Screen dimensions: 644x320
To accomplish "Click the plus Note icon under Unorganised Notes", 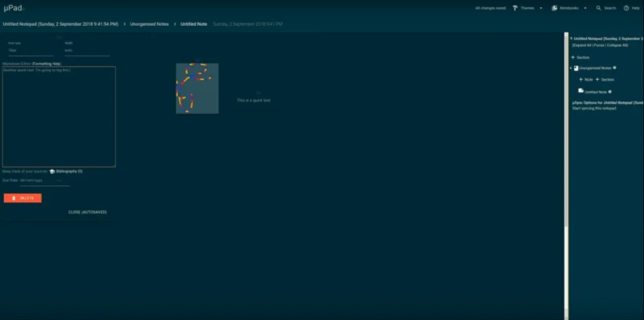I will pyautogui.click(x=580, y=79).
